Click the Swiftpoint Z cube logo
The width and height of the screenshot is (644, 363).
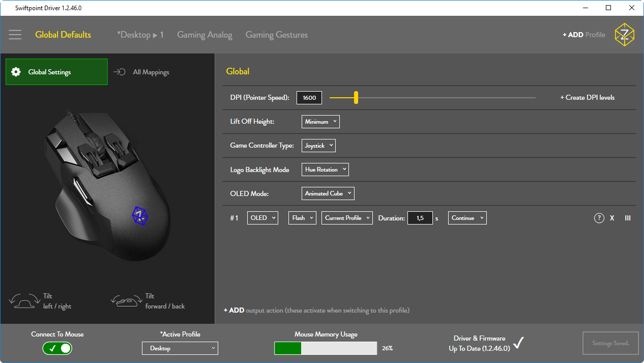(x=624, y=35)
